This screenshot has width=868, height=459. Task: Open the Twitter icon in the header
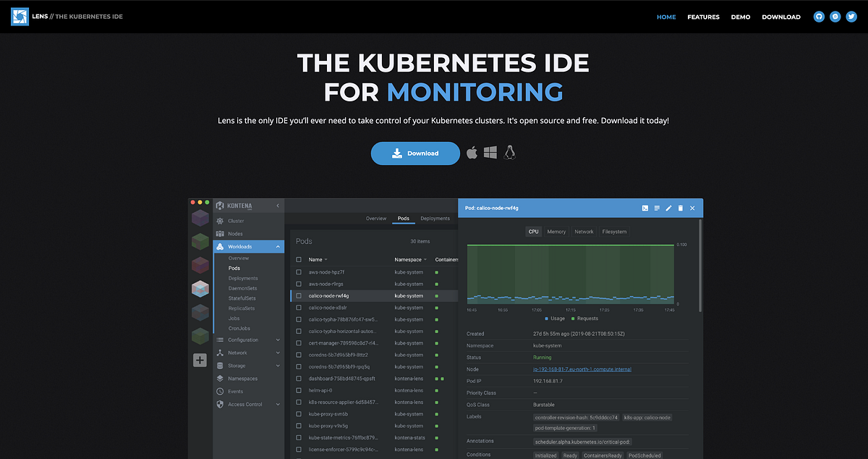[x=851, y=16]
